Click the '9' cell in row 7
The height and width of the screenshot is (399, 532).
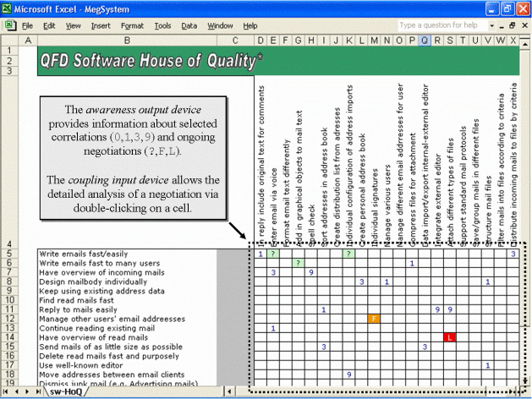[x=311, y=272]
